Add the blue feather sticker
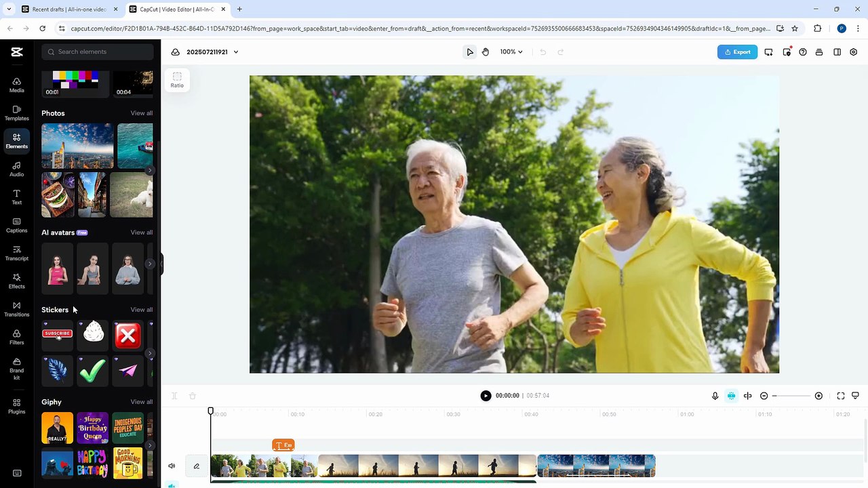 point(57,371)
